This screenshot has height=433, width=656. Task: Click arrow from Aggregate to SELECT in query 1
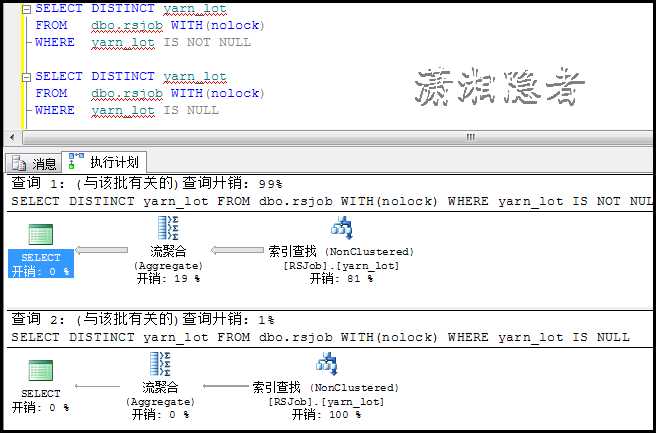click(102, 250)
